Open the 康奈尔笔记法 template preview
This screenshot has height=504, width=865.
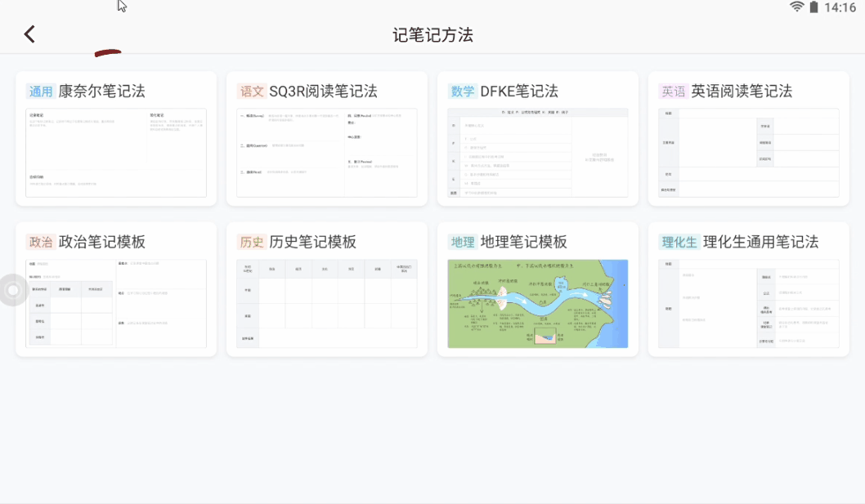(116, 153)
